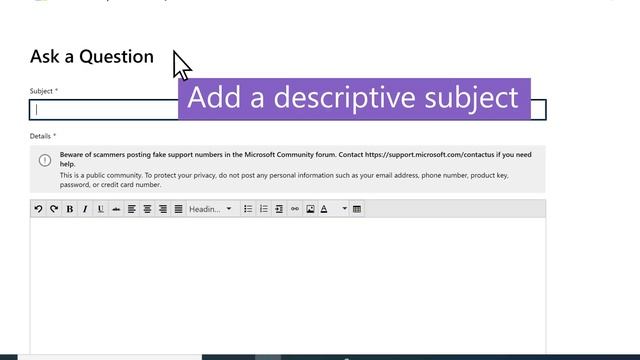
Task: Align text right
Action: pyautogui.click(x=162, y=209)
